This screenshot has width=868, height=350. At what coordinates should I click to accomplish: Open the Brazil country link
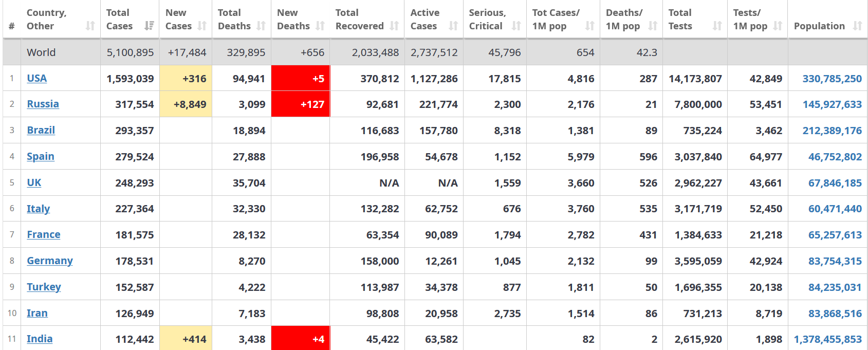point(41,130)
